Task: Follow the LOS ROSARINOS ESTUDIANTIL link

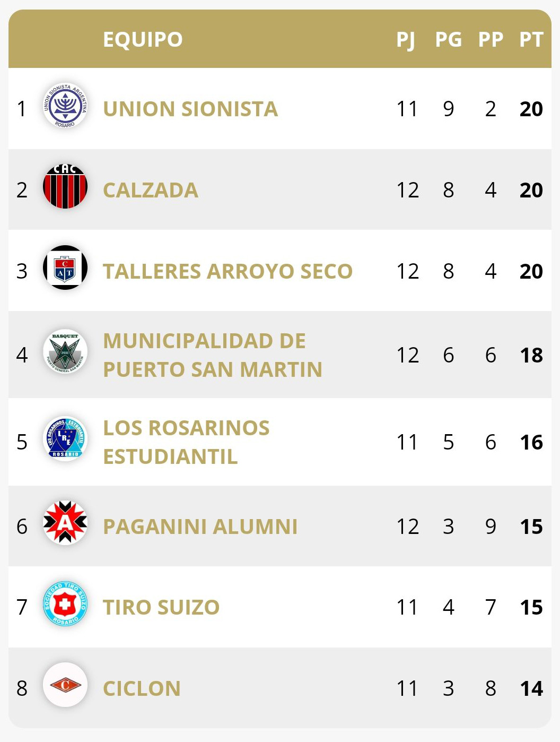Action: click(186, 442)
